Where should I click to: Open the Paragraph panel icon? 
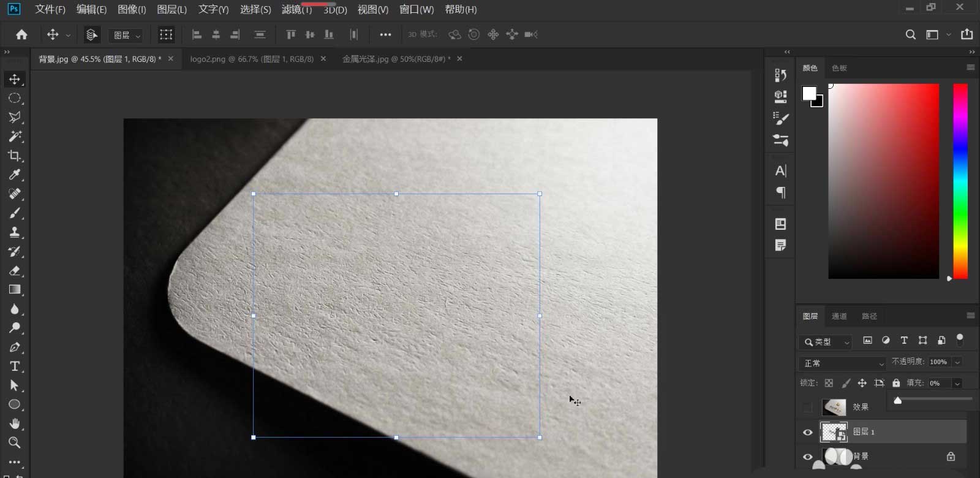[780, 192]
